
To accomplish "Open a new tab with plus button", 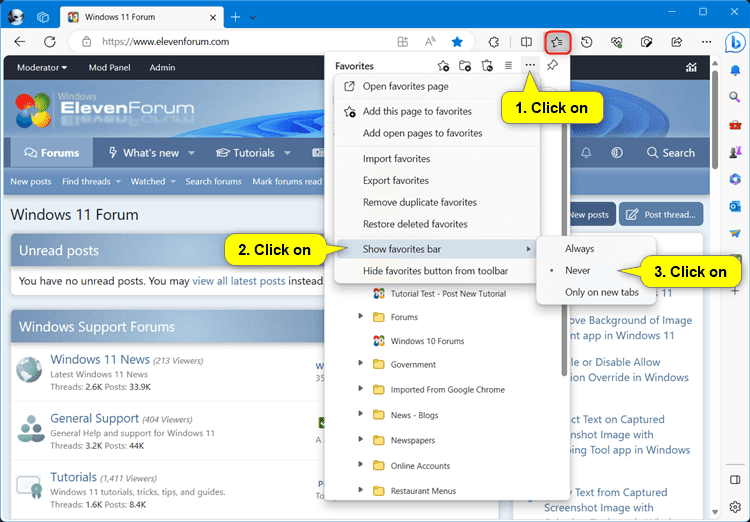I will (x=235, y=18).
